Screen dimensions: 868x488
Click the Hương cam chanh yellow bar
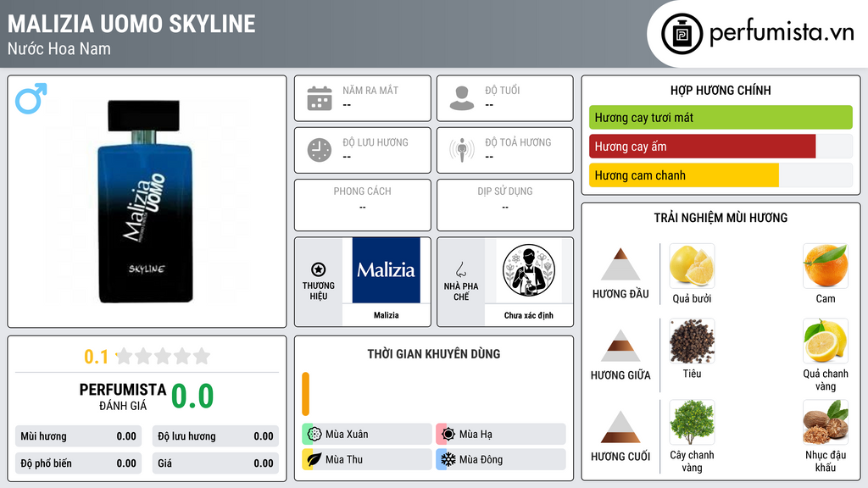[x=684, y=175]
